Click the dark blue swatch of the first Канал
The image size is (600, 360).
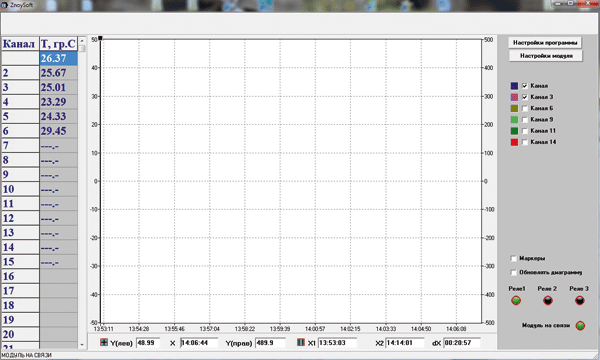click(x=514, y=86)
